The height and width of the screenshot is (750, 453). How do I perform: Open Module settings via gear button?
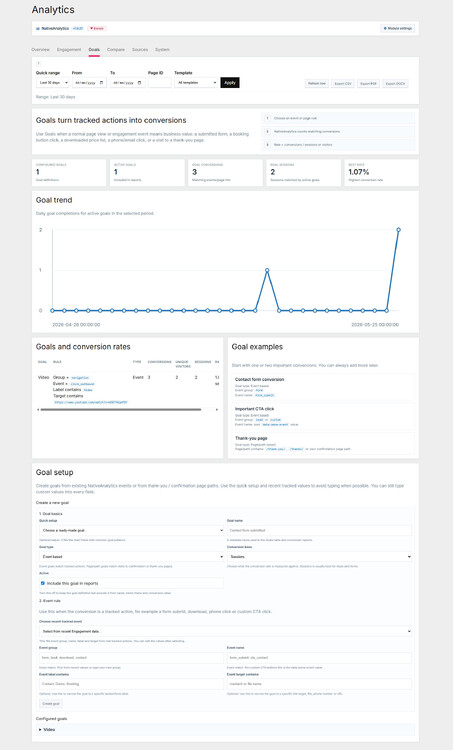398,29
